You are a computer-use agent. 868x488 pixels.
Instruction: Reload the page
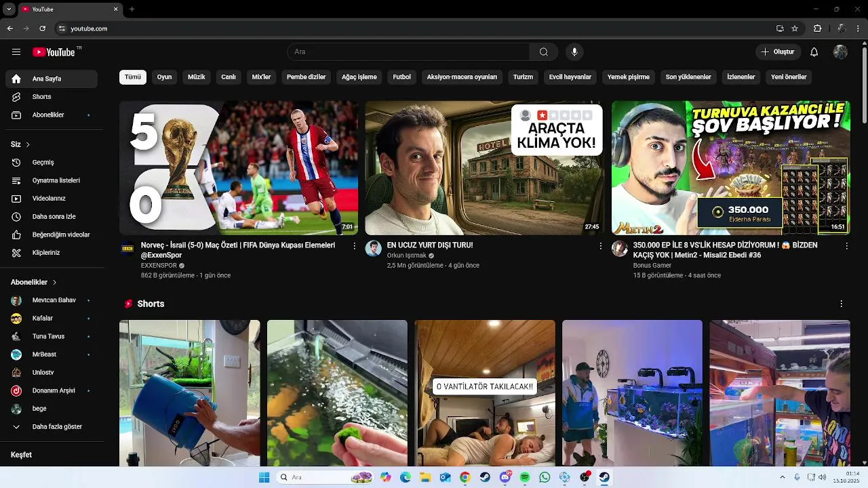(42, 28)
